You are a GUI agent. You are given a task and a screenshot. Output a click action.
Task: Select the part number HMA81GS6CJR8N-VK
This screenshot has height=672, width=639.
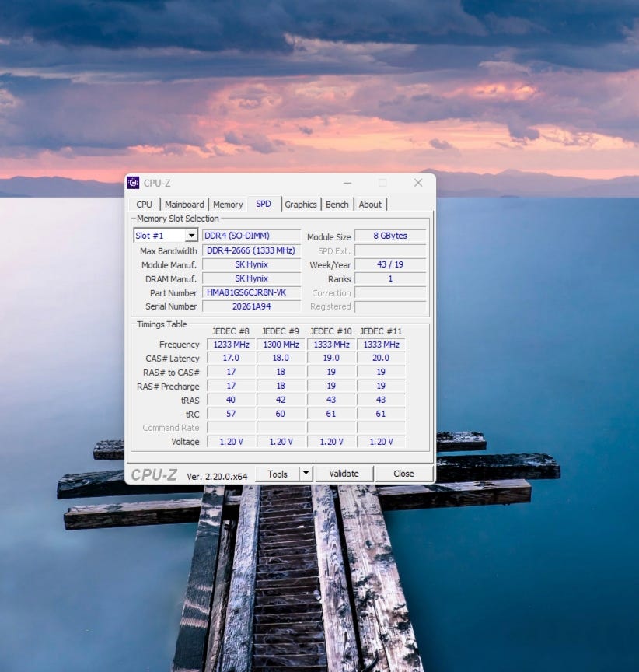point(251,292)
